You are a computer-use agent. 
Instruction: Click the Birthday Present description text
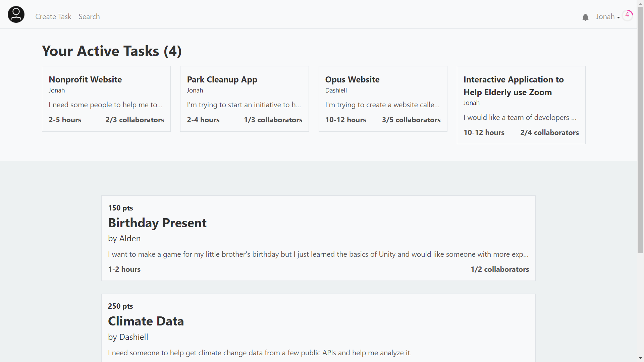[318, 254]
